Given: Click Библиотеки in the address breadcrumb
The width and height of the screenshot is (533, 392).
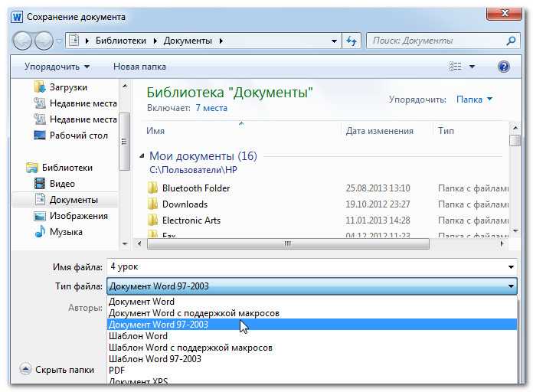Looking at the screenshot, I should coord(121,41).
